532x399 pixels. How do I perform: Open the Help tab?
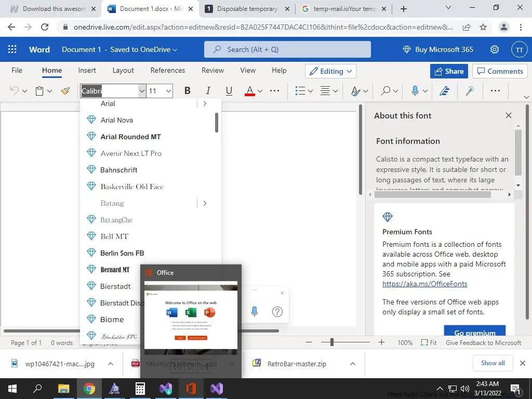click(x=279, y=70)
